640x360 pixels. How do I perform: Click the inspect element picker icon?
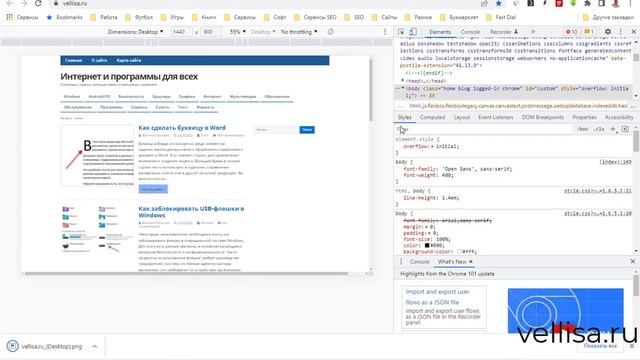point(401,32)
